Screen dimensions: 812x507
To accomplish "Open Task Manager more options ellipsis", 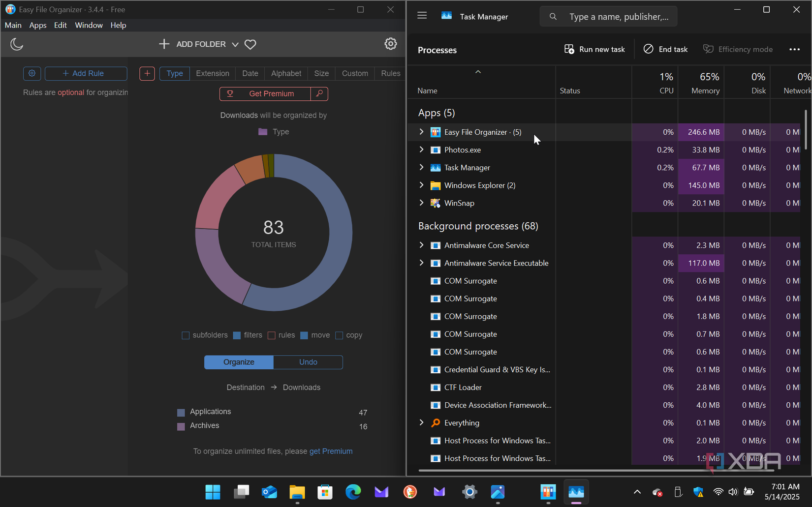I will coord(794,49).
